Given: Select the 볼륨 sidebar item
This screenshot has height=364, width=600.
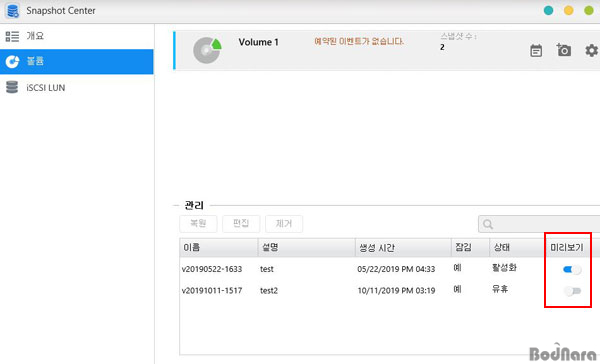Looking at the screenshot, I should click(77, 61).
